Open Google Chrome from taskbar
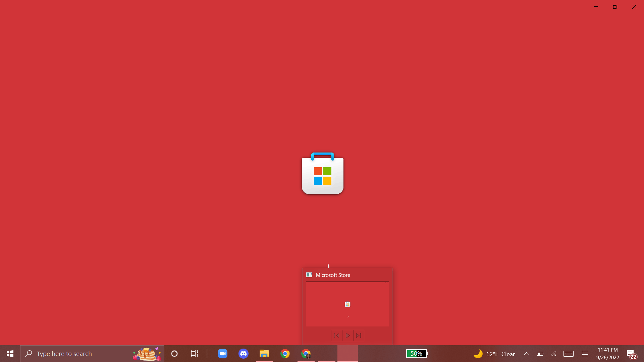644x362 pixels. pos(285,354)
